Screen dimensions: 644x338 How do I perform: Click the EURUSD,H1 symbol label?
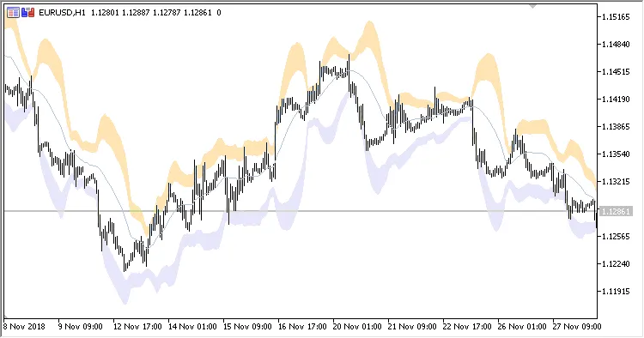(62, 13)
